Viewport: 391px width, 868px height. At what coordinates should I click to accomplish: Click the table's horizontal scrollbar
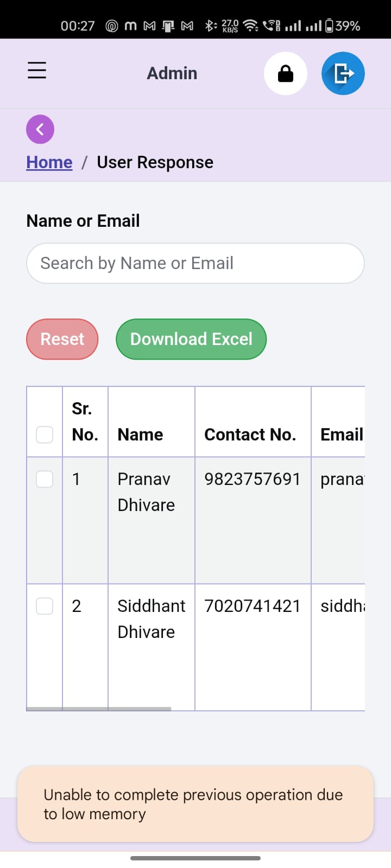99,709
